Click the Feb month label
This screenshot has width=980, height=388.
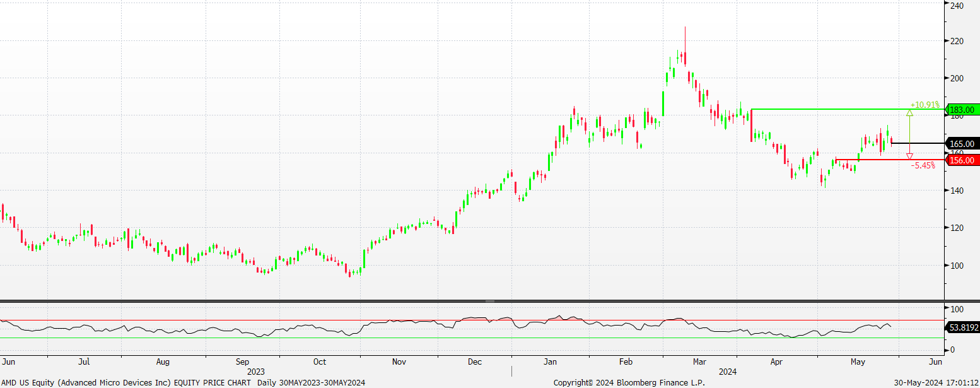click(x=626, y=362)
